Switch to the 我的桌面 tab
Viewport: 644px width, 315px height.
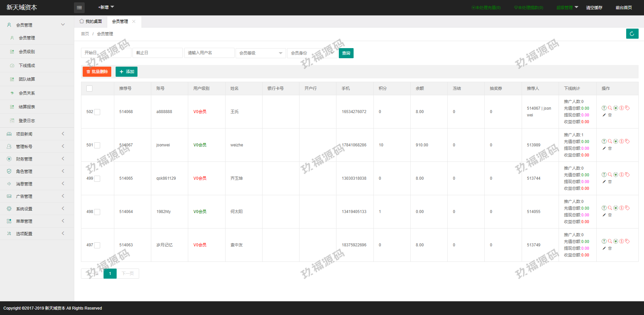click(91, 22)
